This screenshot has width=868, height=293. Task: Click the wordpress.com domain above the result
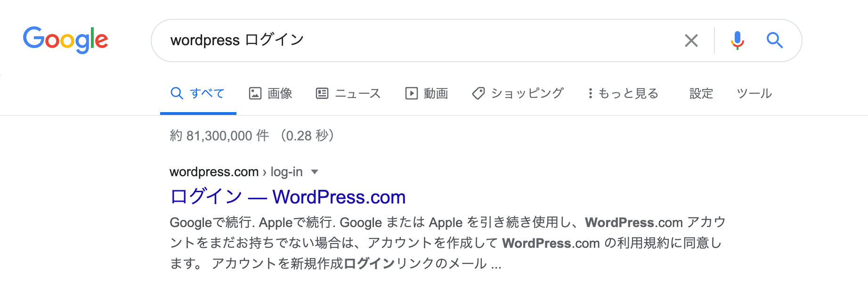click(214, 172)
